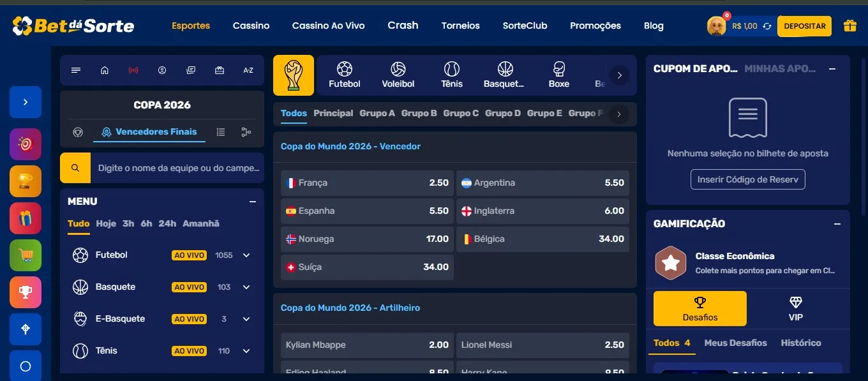The width and height of the screenshot is (868, 381).
Task: Select França odds 2.50
Action: coord(367,183)
